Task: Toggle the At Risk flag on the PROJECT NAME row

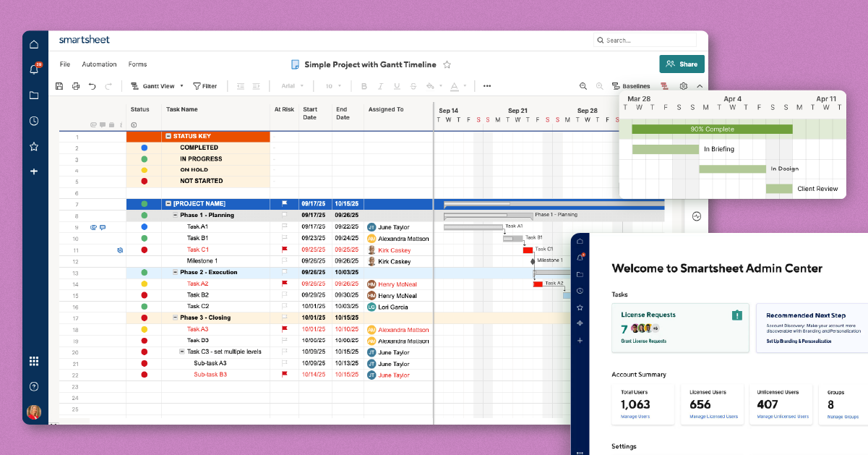Action: coord(284,204)
